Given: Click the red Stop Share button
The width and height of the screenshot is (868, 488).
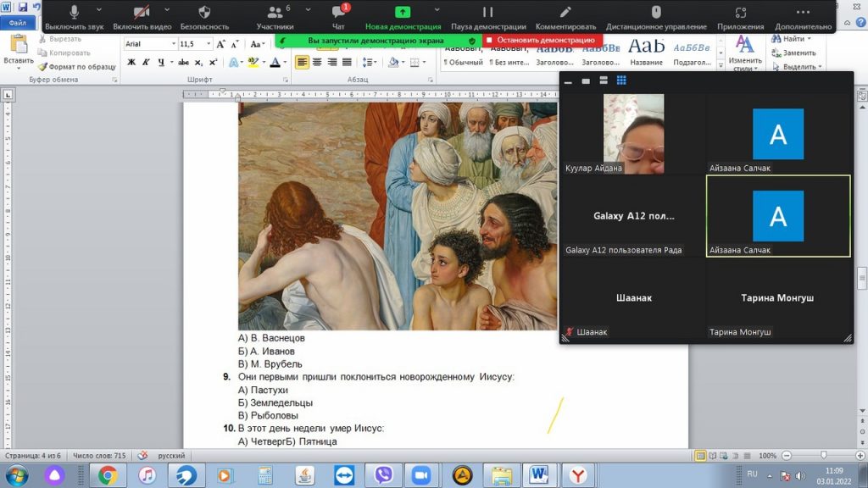Looking at the screenshot, I should tap(543, 40).
